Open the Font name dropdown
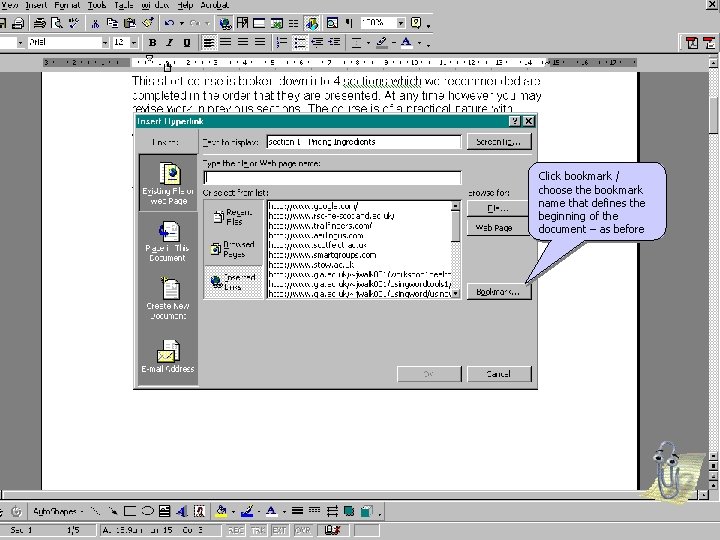The height and width of the screenshot is (540, 720). (105, 43)
